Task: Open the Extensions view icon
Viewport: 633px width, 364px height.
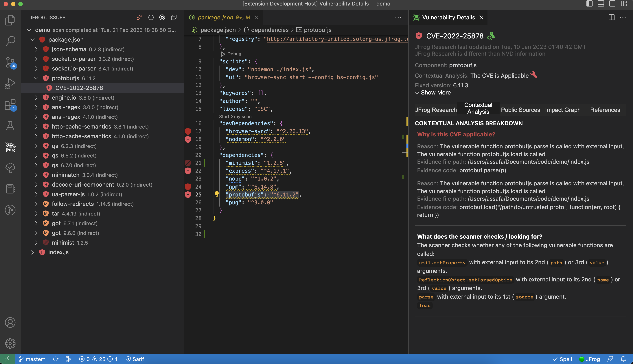Action: (10, 105)
